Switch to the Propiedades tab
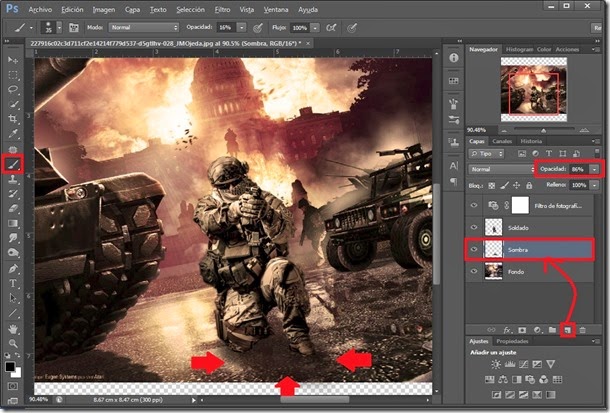Image resolution: width=610 pixels, height=413 pixels. 512,341
